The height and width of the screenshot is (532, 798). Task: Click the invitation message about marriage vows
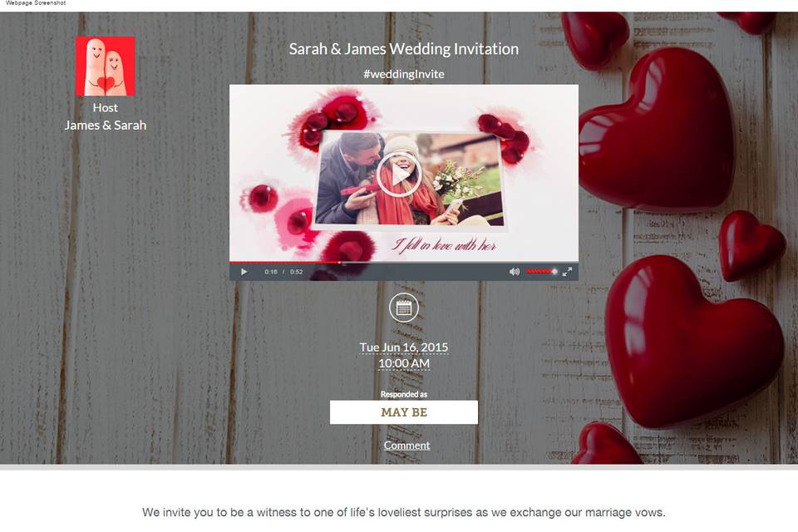point(404,512)
